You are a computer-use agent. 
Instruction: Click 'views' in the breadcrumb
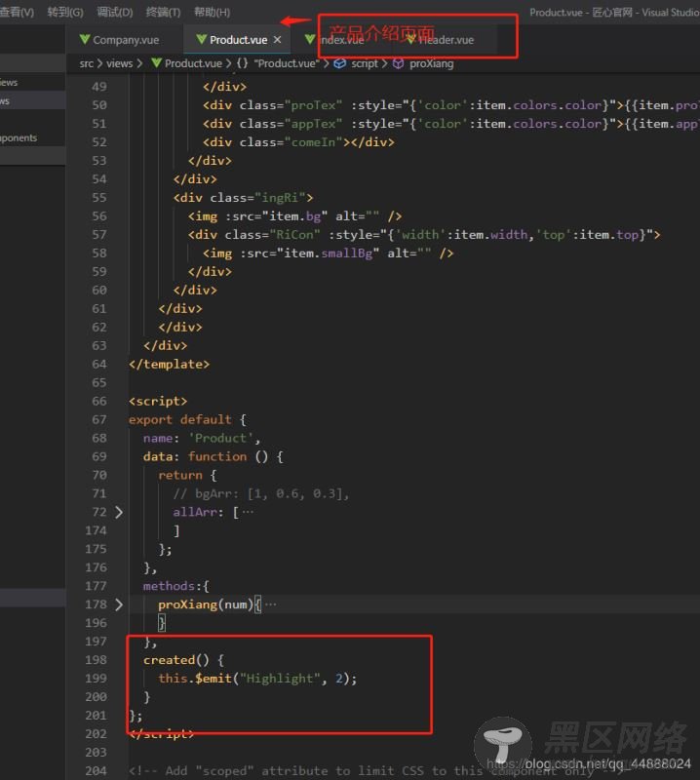[119, 63]
